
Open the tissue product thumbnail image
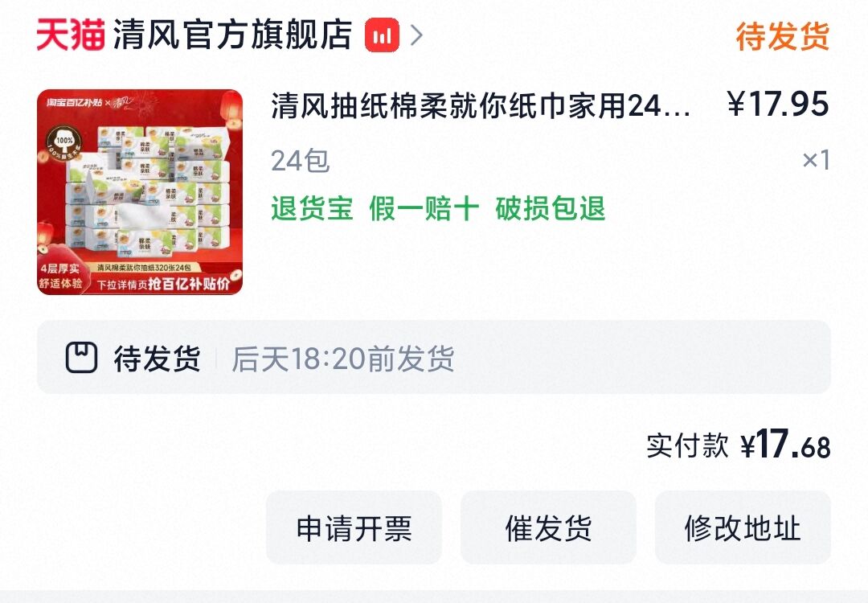click(140, 191)
